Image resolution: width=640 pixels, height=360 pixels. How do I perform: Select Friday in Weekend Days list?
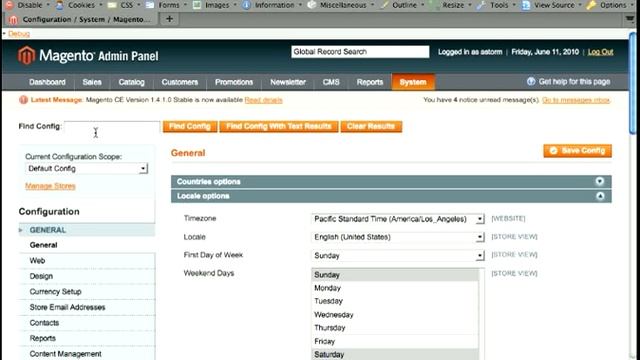[x=395, y=341]
